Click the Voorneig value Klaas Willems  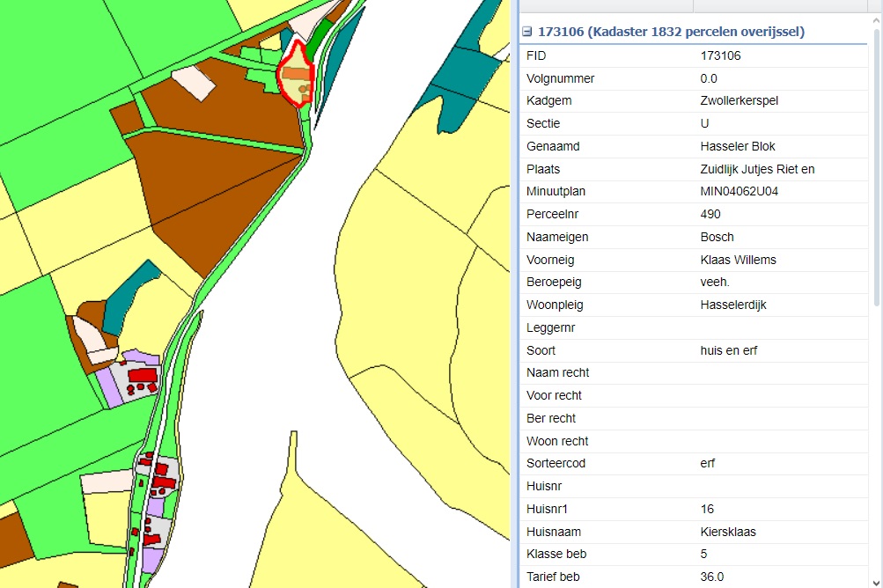tap(738, 260)
